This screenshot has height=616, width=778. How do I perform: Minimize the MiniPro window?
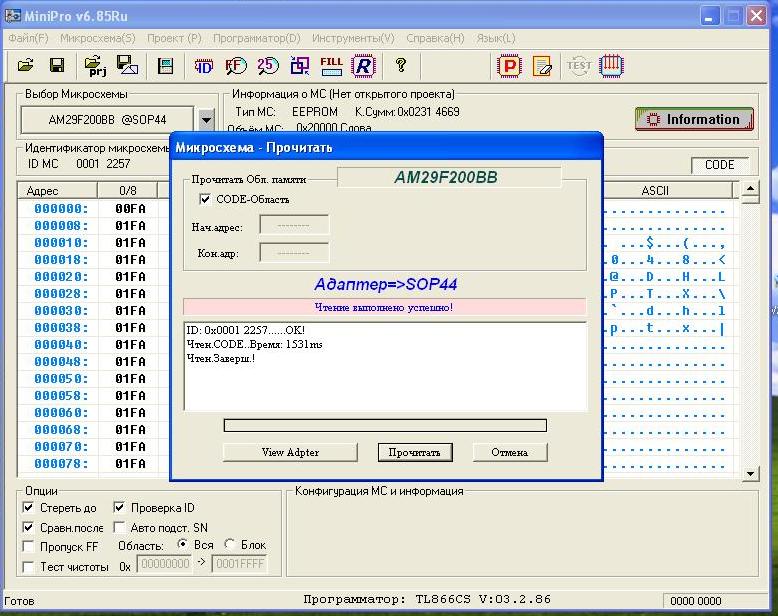[x=710, y=16]
